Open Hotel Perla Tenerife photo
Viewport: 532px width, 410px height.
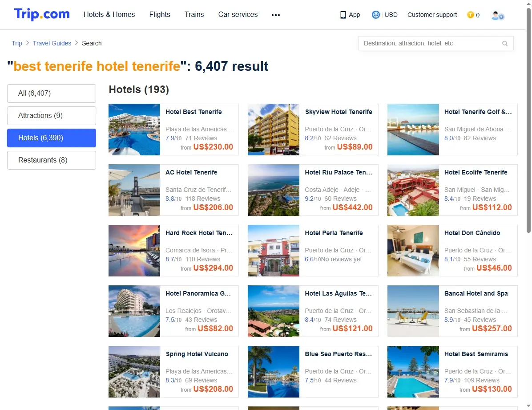[x=274, y=250]
